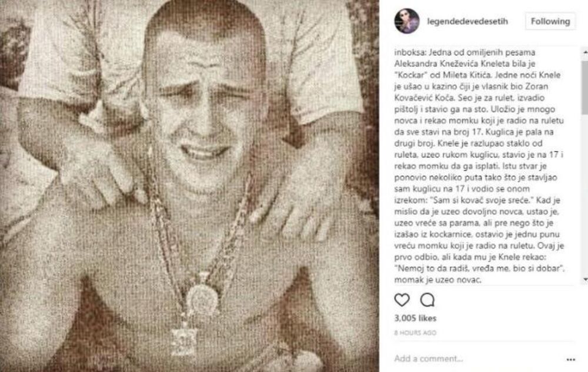
Task: Toggle the Following button
Action: coord(550,21)
